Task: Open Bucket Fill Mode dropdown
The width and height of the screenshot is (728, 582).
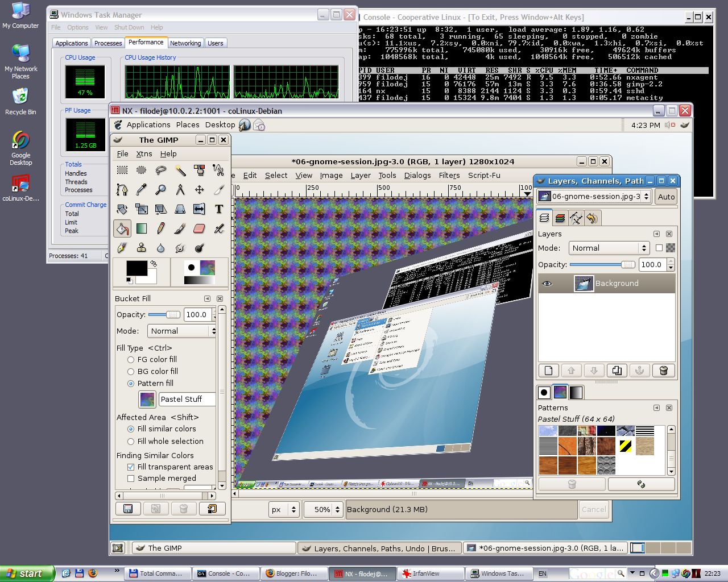Action: tap(182, 331)
